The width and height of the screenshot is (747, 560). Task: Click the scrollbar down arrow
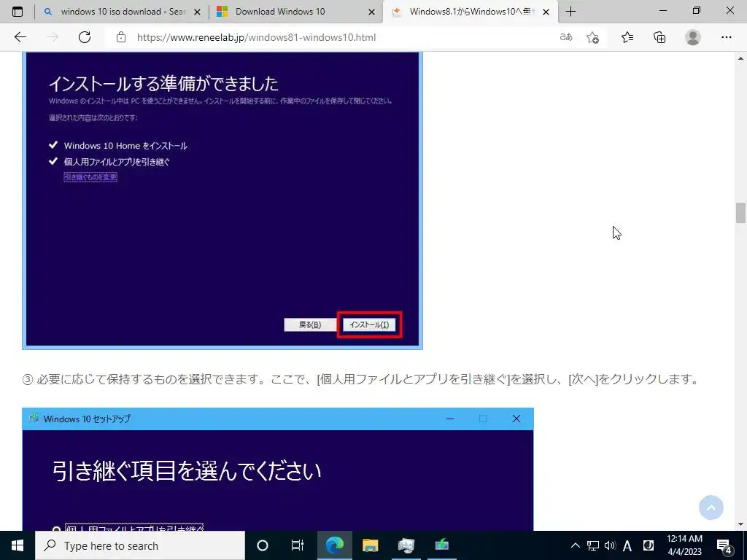pyautogui.click(x=740, y=524)
